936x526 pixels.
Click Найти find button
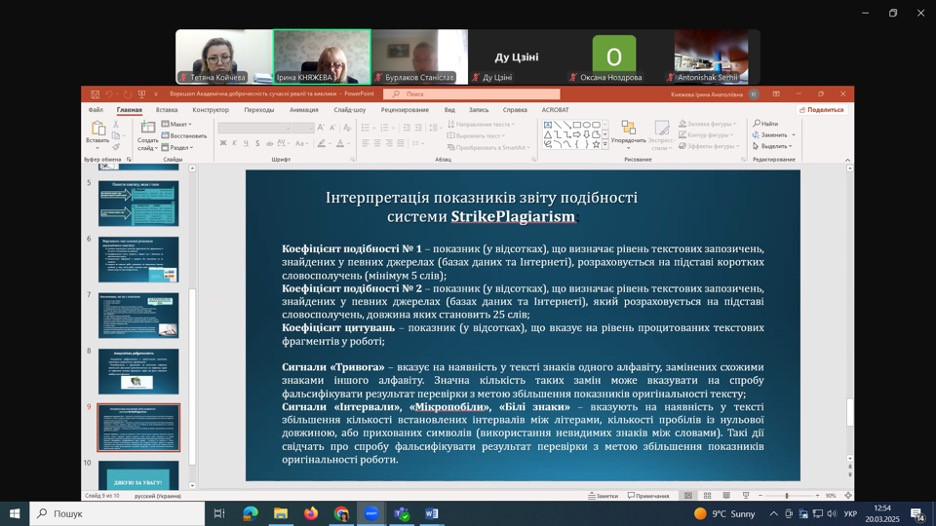[765, 124]
